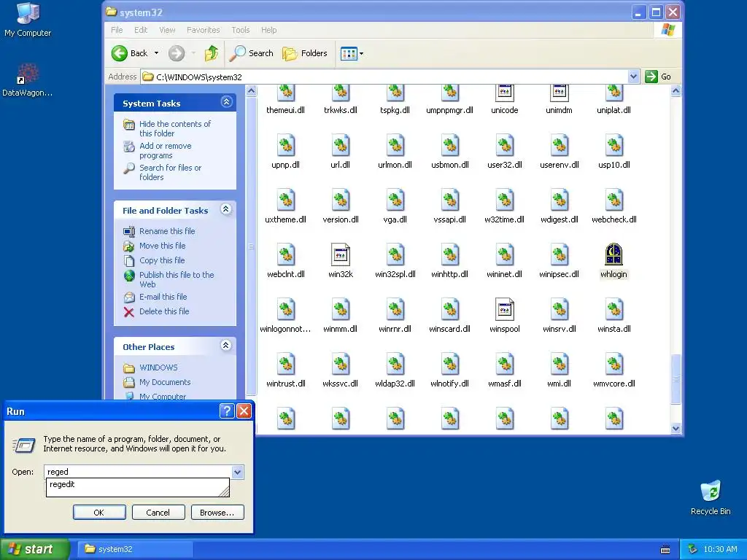Click the file list scrollbar down arrow
This screenshot has height=560, width=747.
click(676, 429)
